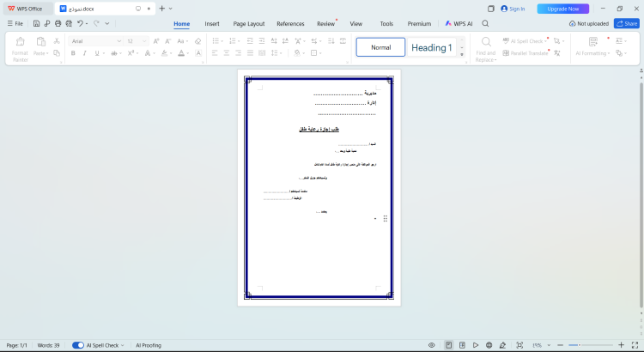This screenshot has width=644, height=352.
Task: Click the Cut scissors icon
Action: (57, 41)
